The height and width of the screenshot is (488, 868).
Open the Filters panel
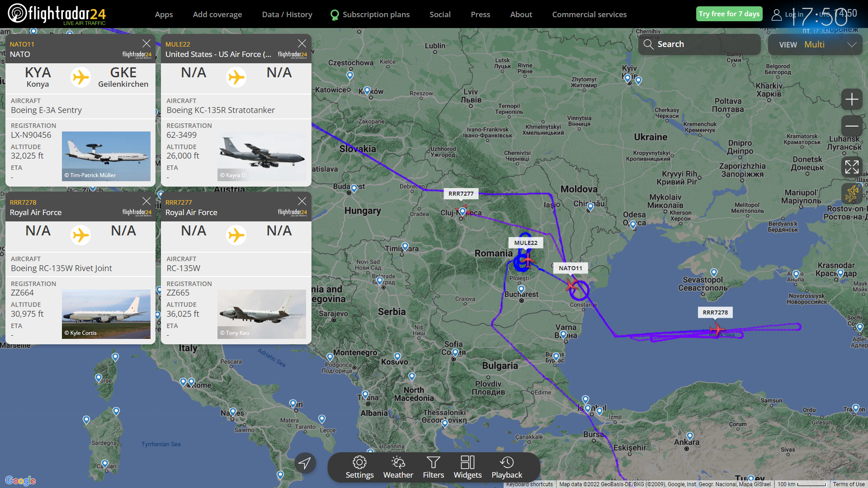pyautogui.click(x=433, y=467)
